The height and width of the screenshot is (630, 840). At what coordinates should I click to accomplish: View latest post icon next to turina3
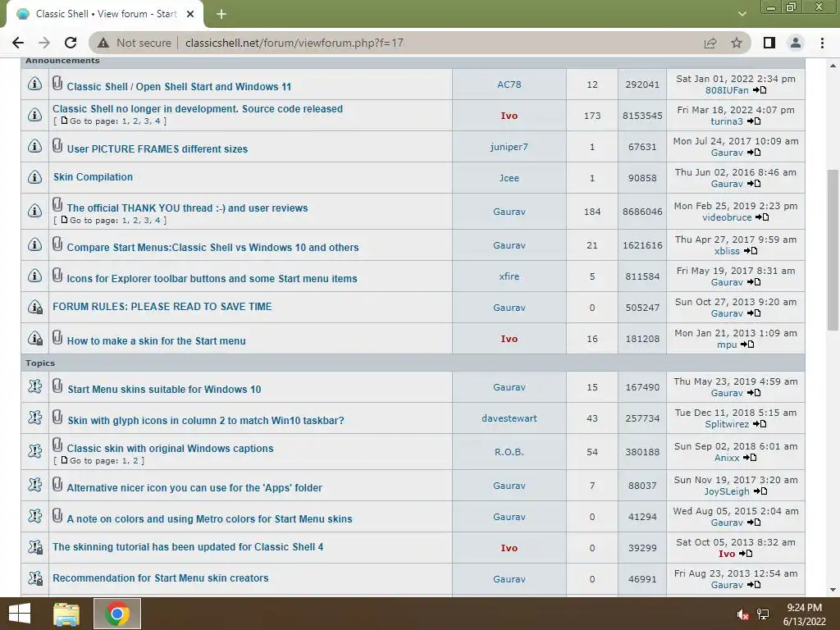click(754, 121)
